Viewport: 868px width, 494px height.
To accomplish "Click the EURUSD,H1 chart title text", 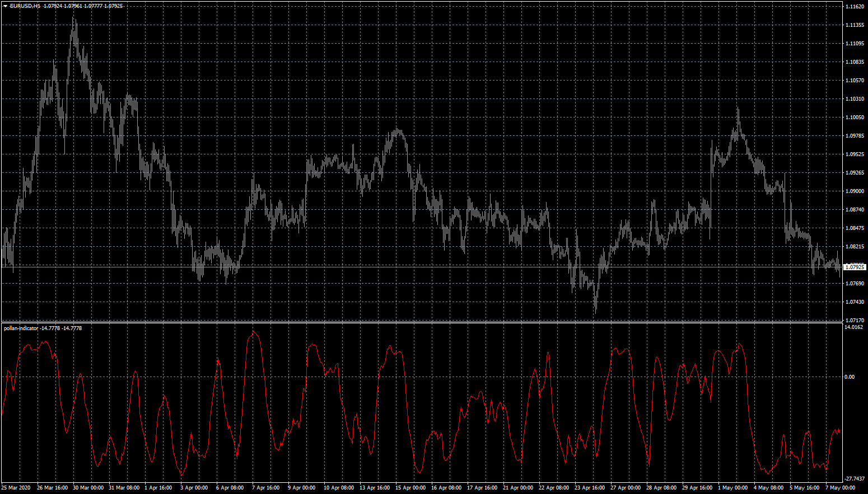I will pos(25,6).
